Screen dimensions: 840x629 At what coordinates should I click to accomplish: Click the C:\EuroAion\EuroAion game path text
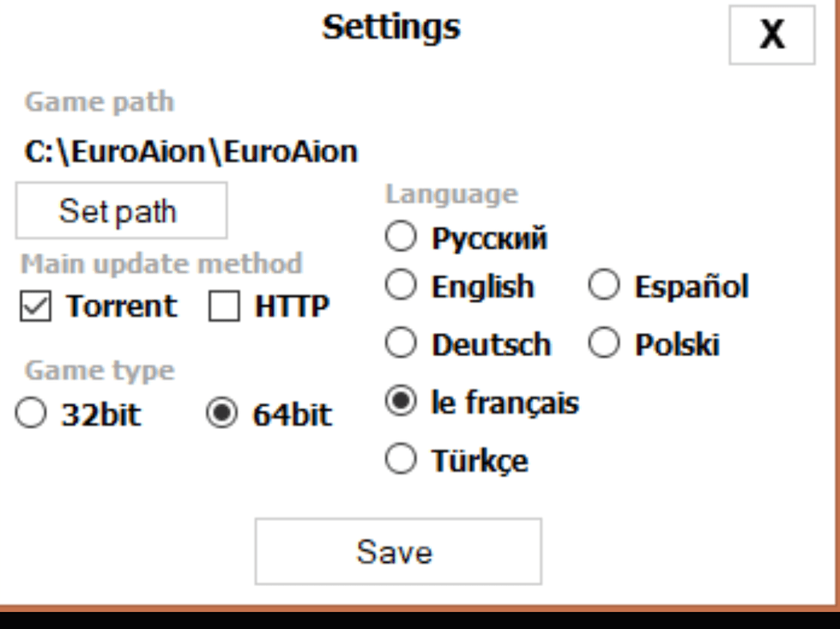point(190,152)
